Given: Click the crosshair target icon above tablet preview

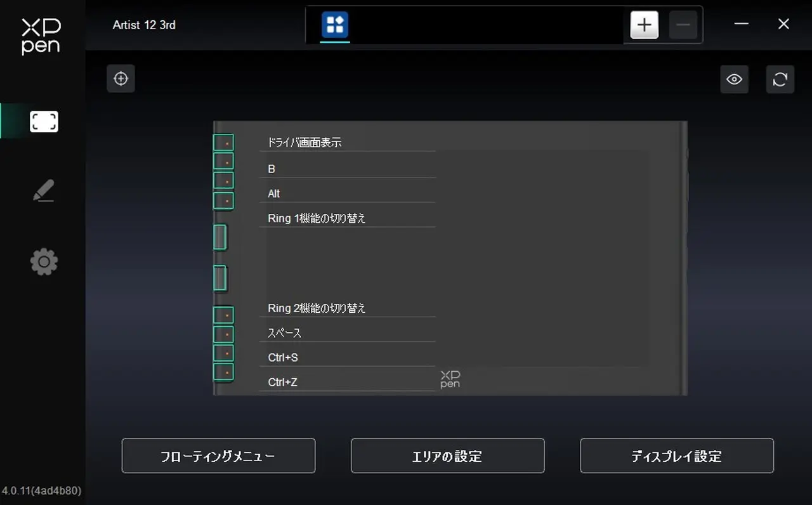Looking at the screenshot, I should click(x=121, y=78).
